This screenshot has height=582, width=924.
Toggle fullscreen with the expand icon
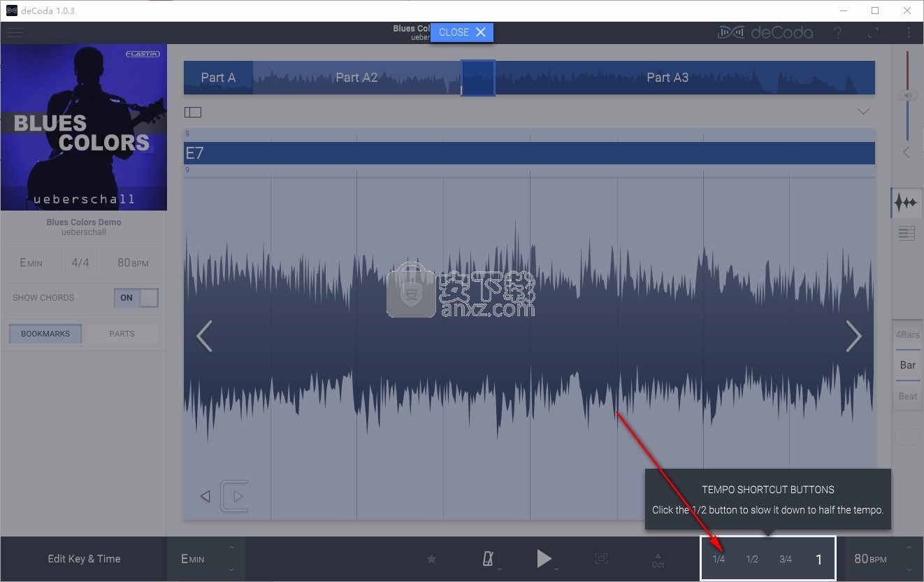pos(874,33)
